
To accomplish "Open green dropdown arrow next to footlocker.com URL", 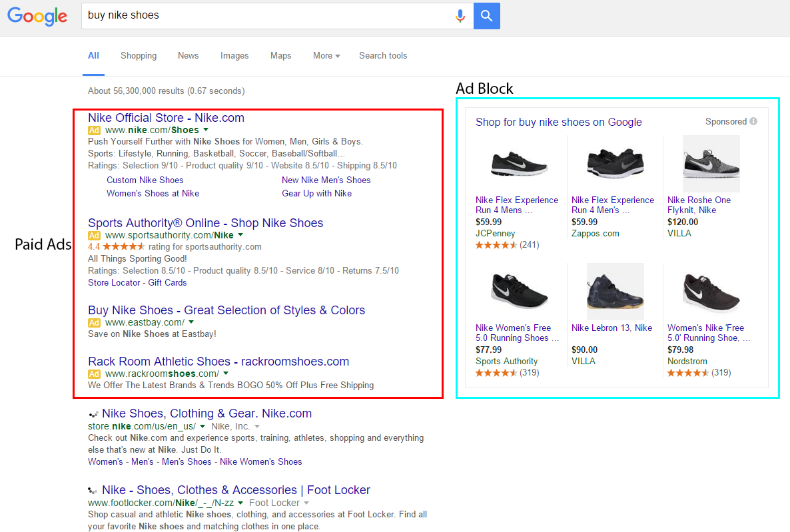I will pos(240,503).
